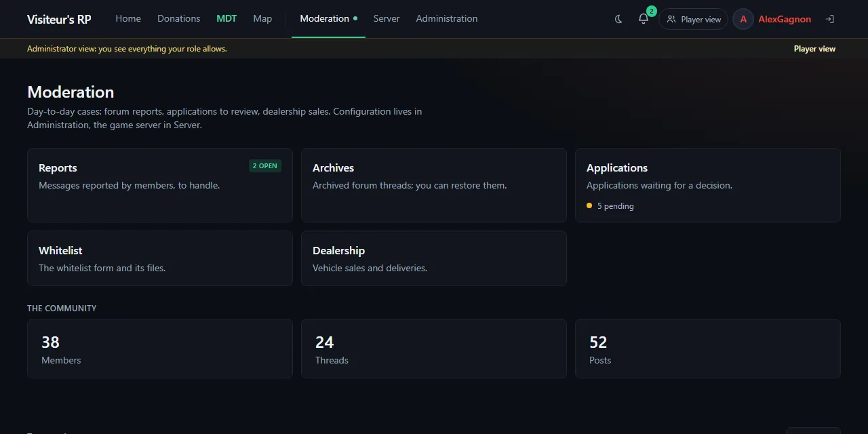Open the Whitelist card
Viewport: 868px width, 434px height.
click(160, 258)
